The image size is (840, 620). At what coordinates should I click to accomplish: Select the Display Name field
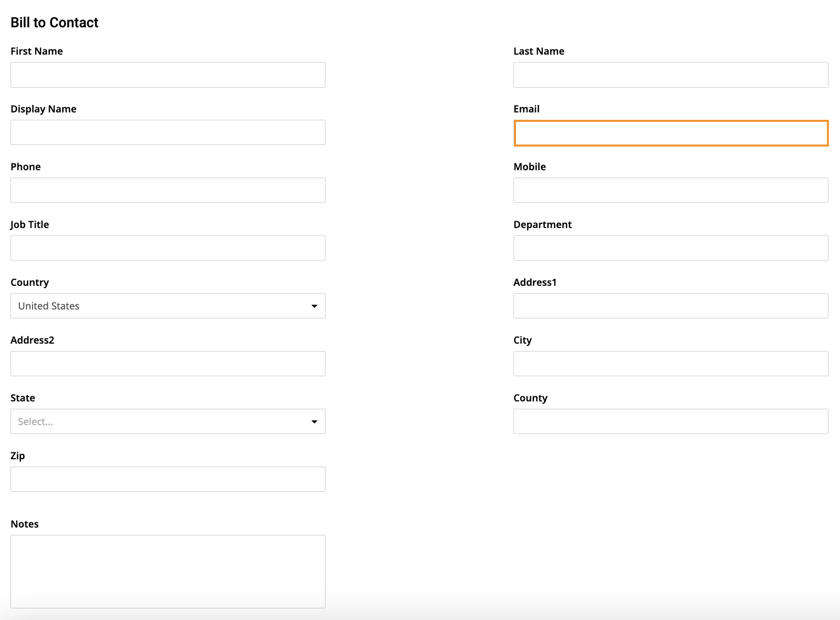[x=168, y=132]
